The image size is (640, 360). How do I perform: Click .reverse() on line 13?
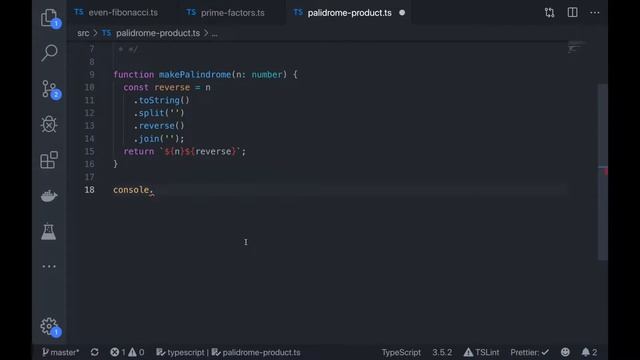pos(159,126)
